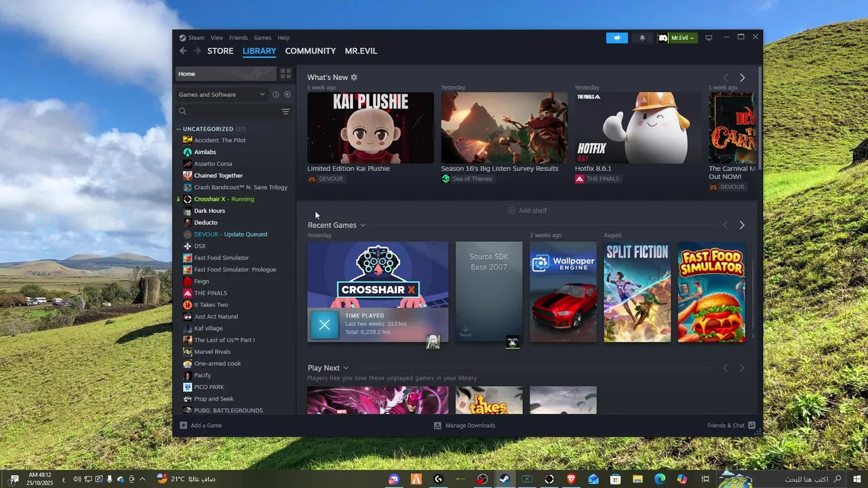Open the Kai Plushie news thumbnail
This screenshot has width=868, height=488.
coord(370,127)
